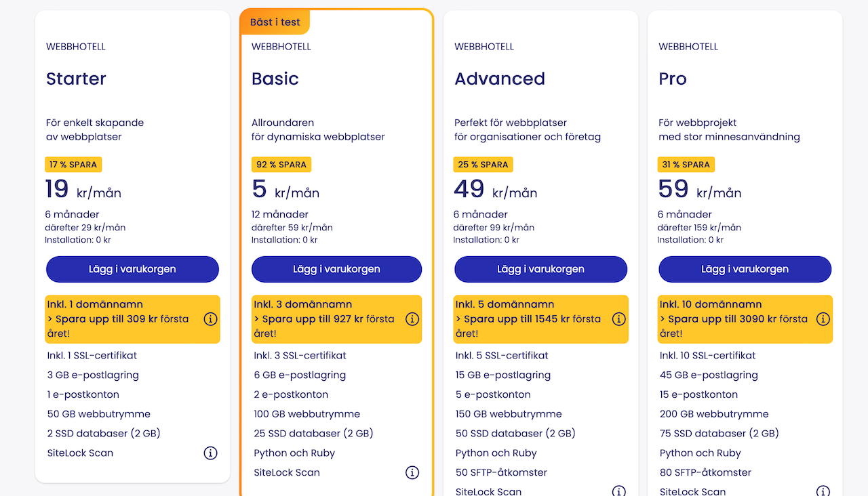Open info icon in Basic domain offer
The height and width of the screenshot is (496, 868).
pos(412,318)
